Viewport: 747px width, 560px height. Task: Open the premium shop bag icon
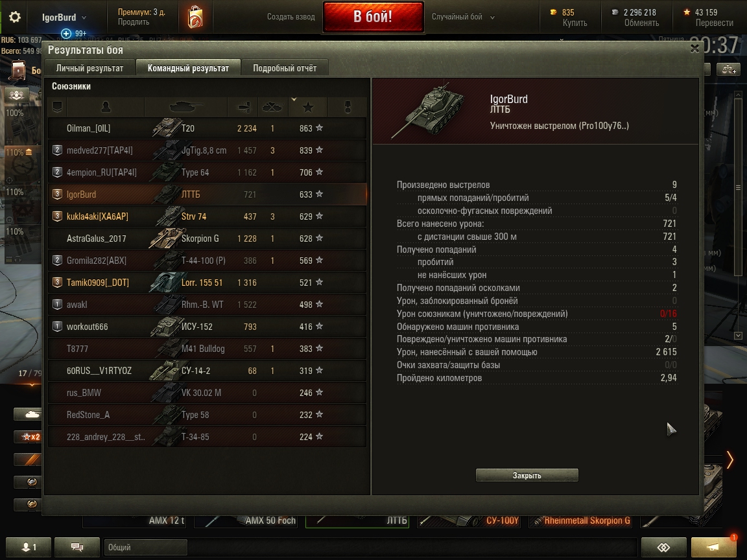click(195, 17)
